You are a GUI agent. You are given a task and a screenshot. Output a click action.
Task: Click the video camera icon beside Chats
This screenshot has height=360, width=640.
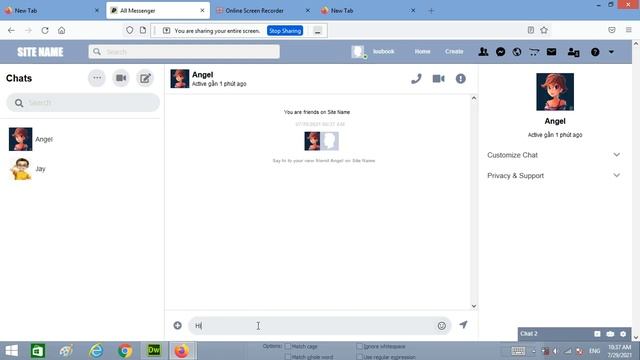click(121, 78)
